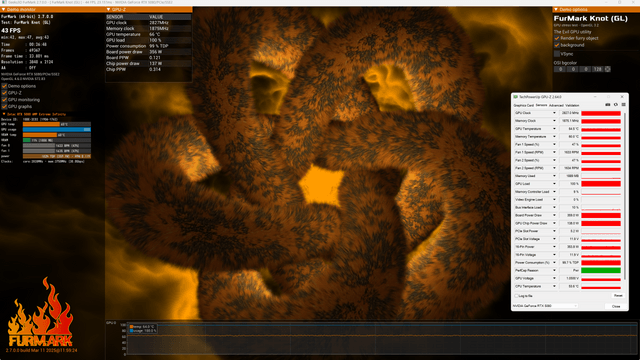The width and height of the screenshot is (640, 360).
Task: Collapse the Demo options panel triangle
Action: (x=556, y=9)
